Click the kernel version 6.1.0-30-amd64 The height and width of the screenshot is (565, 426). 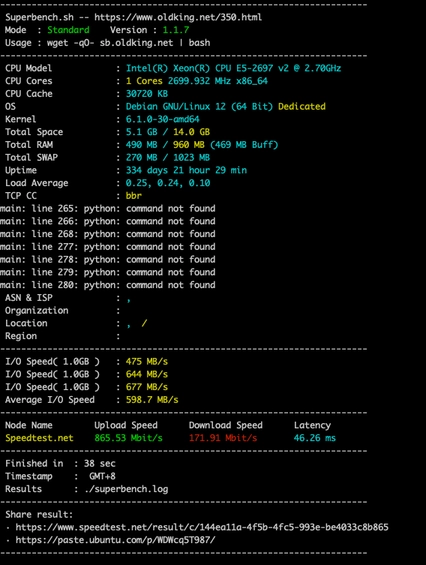coord(162,119)
